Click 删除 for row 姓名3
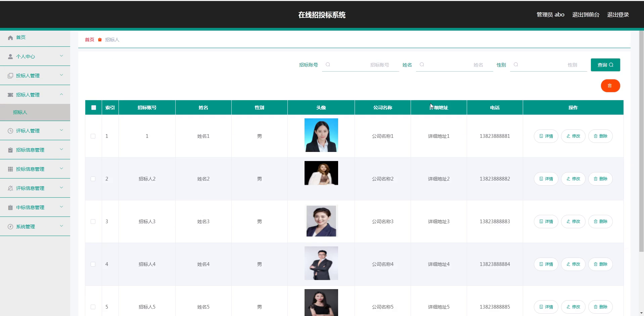644x316 pixels. [600, 222]
